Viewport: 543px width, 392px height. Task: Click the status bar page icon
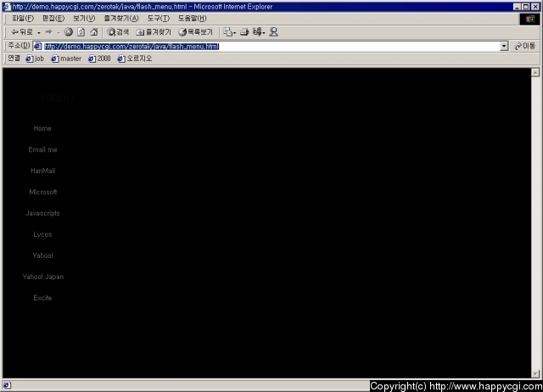7,385
